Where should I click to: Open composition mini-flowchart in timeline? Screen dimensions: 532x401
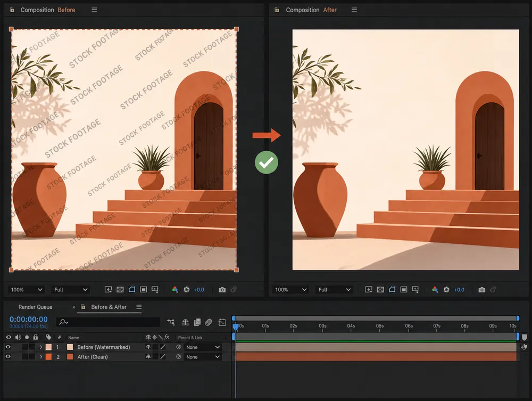point(171,322)
